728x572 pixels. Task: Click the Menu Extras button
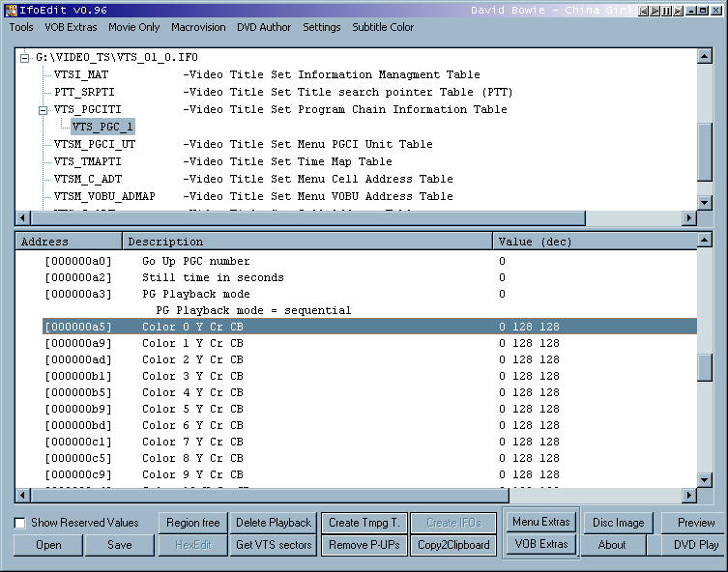(x=540, y=522)
